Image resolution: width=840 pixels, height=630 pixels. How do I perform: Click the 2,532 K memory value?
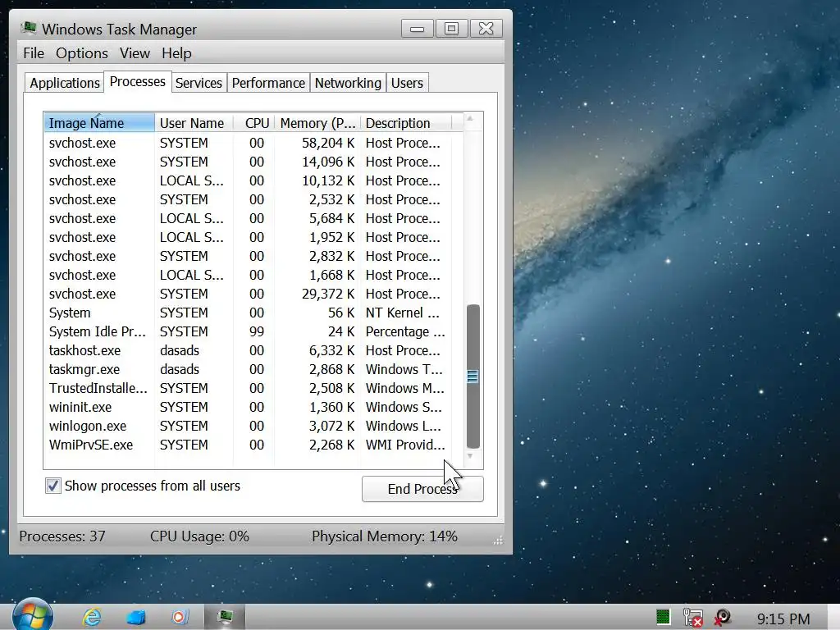point(331,199)
